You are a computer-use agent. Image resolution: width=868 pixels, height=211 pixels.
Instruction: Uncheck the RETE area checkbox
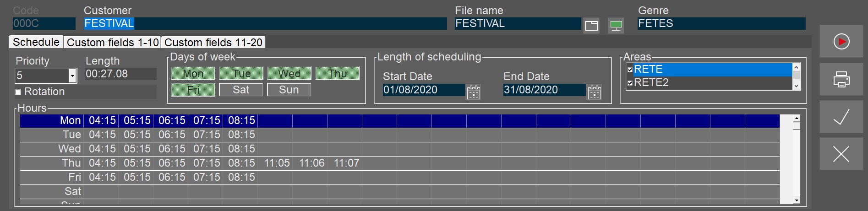[630, 70]
